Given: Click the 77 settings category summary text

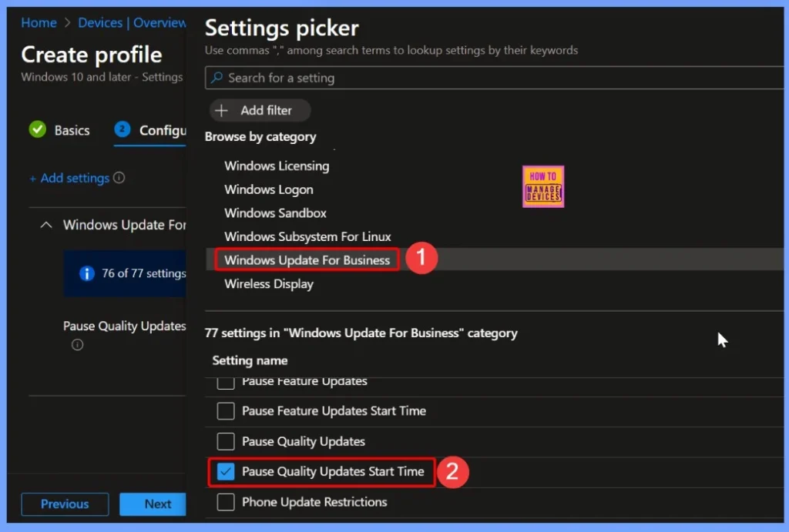Looking at the screenshot, I should tap(361, 333).
